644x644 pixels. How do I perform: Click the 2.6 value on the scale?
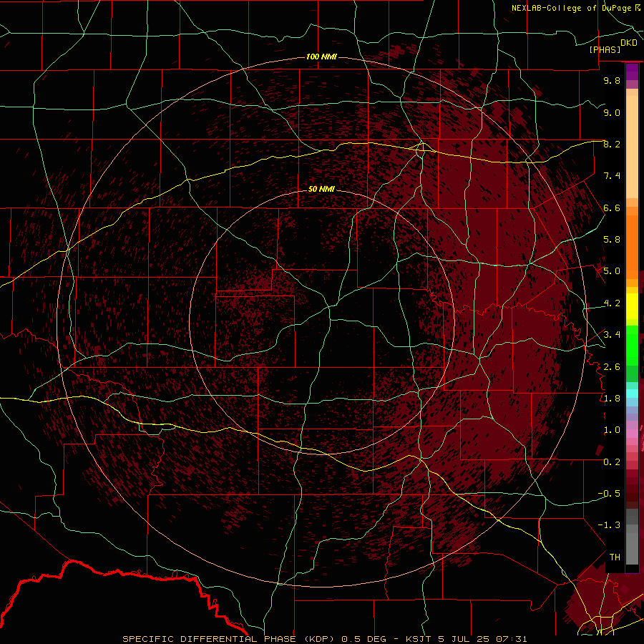pos(612,367)
